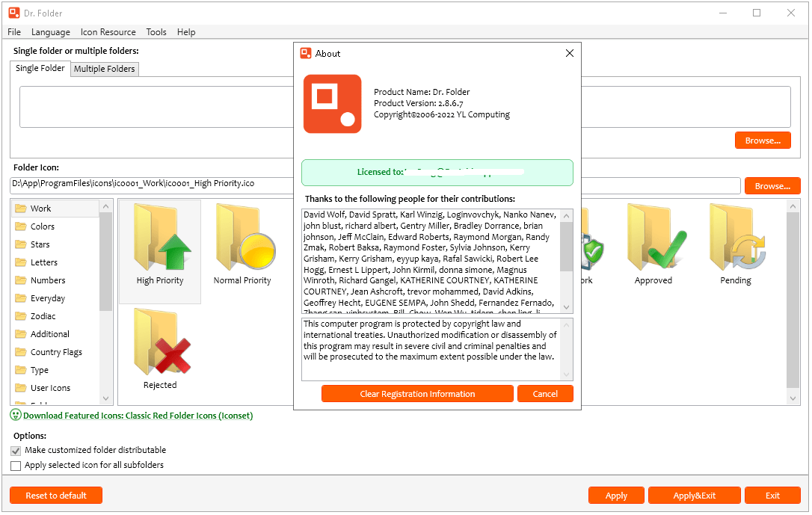The image size is (812, 515).
Task: Click the Apply&Exit button
Action: pos(695,496)
